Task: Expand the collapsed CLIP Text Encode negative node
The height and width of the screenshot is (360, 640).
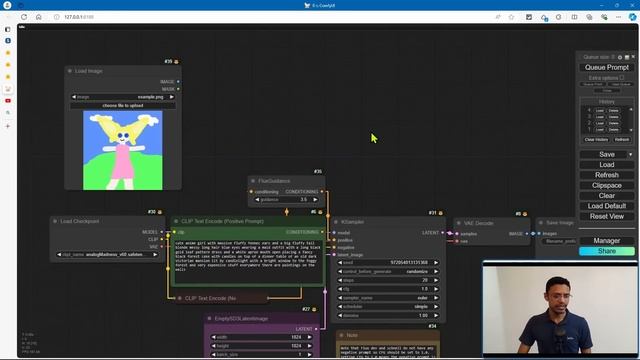Action: (180, 298)
